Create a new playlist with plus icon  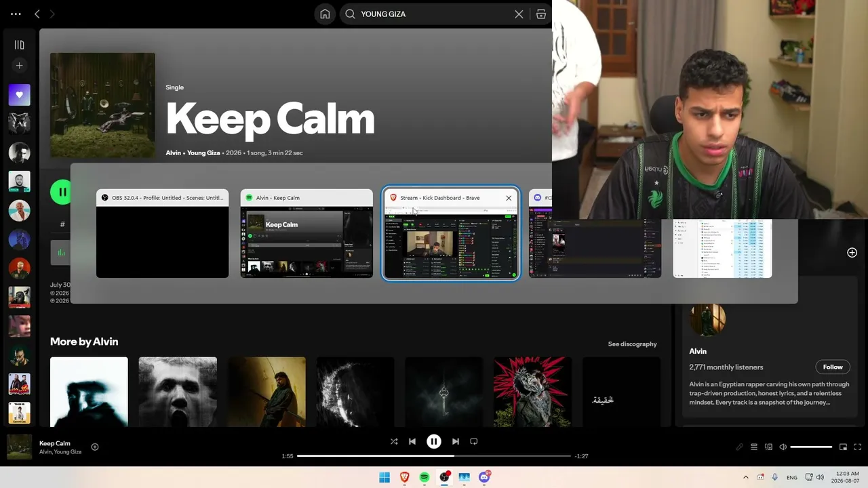click(19, 66)
